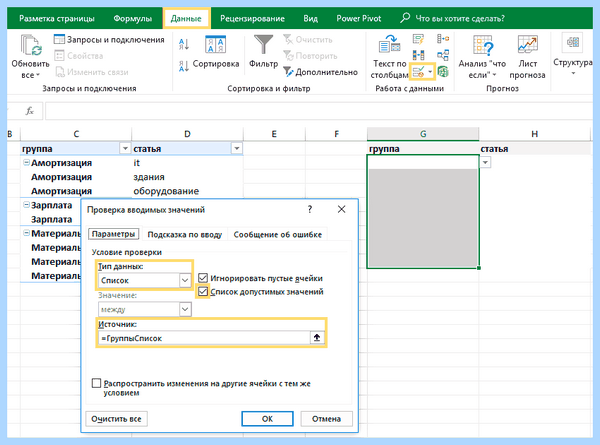Enable 'Распространить изменения на другие ячейки' checkbox
Image resolution: width=600 pixels, height=445 pixels.
click(96, 383)
